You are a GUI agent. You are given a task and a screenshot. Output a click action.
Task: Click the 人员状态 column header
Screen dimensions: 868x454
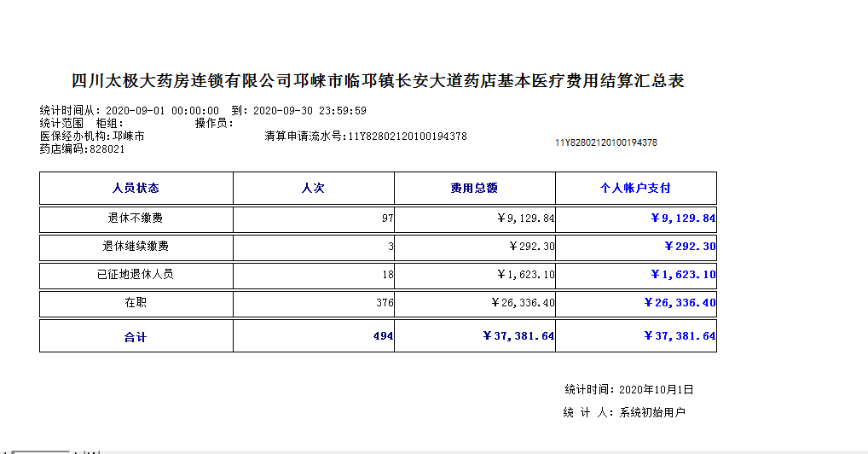[136, 189]
